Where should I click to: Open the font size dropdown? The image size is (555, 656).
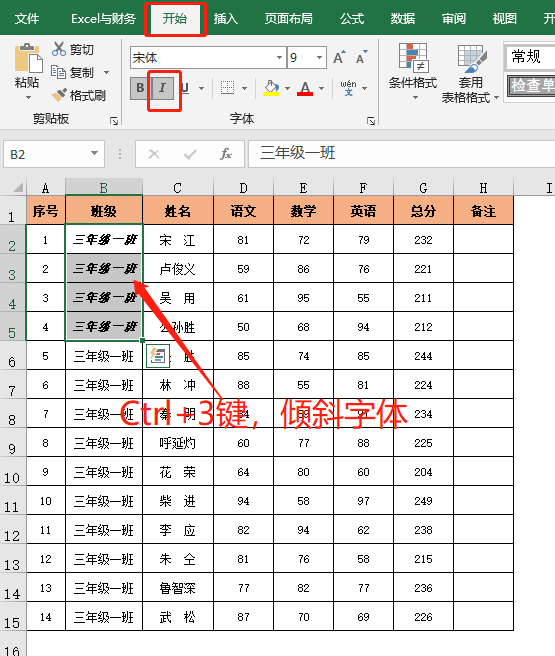(x=319, y=57)
